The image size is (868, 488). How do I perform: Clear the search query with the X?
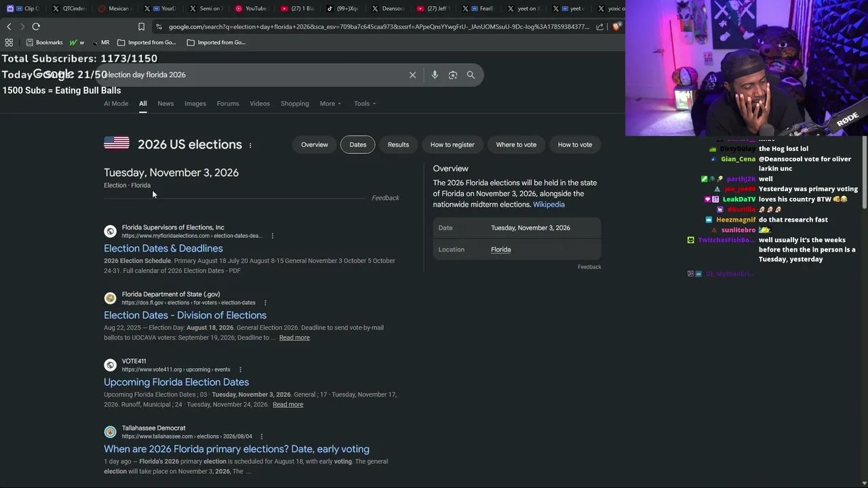(412, 75)
